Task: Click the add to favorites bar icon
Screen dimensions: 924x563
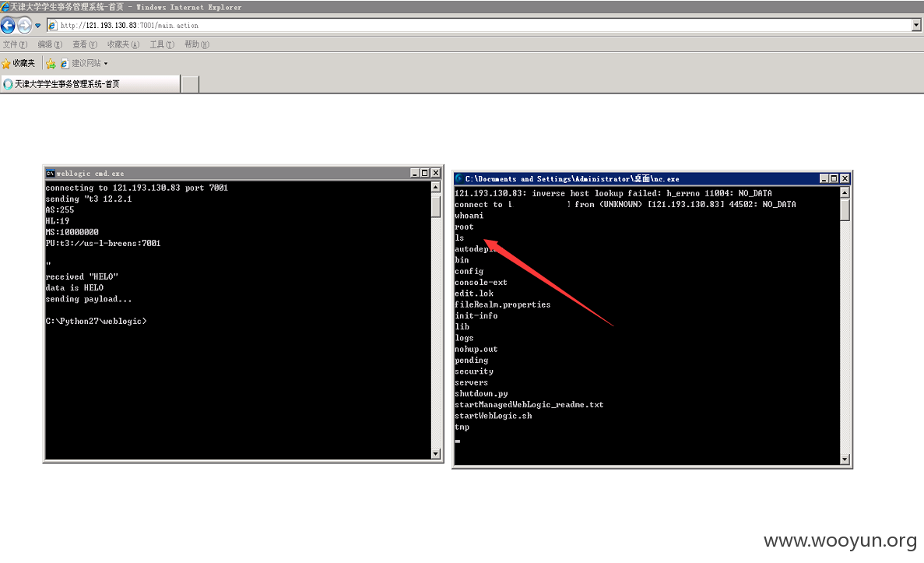Action: (51, 63)
